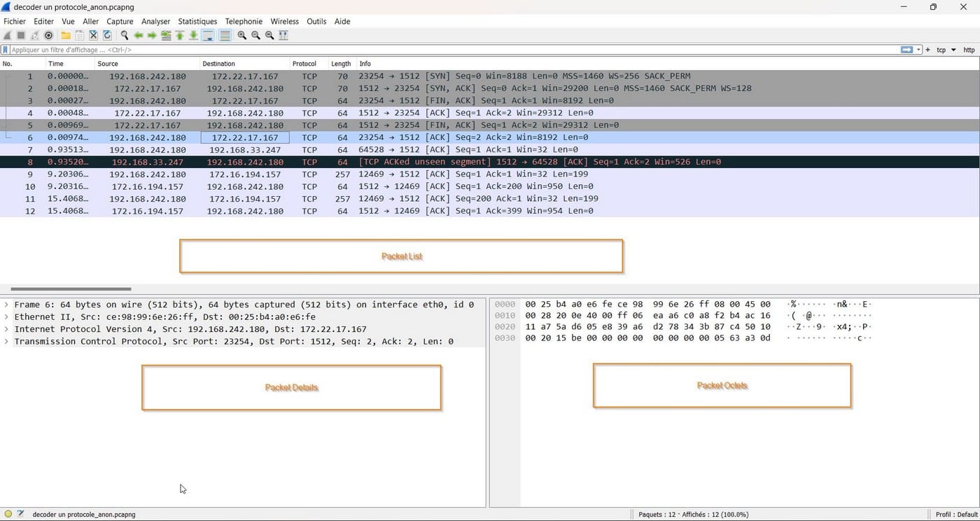The height and width of the screenshot is (521, 980).
Task: Expand the Transmission Control Protocol row
Action: pyautogui.click(x=7, y=342)
